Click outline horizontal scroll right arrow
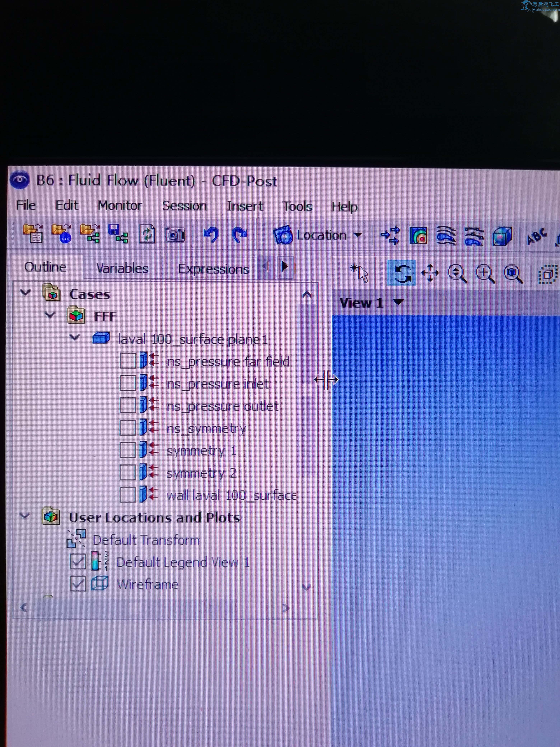Viewport: 560px width, 747px height. 286,608
